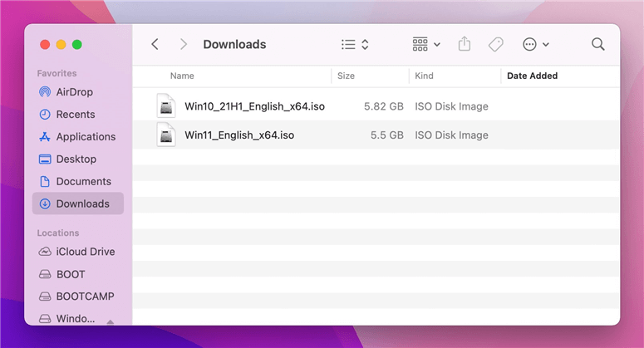Open the ellipsis More actions menu
The image size is (644, 348).
[x=536, y=44]
